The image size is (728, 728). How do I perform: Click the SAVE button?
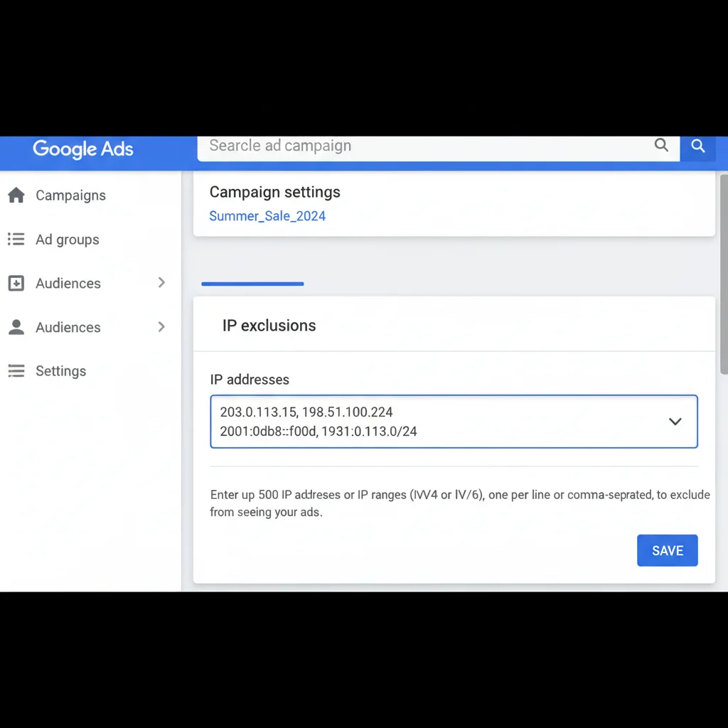pos(667,550)
